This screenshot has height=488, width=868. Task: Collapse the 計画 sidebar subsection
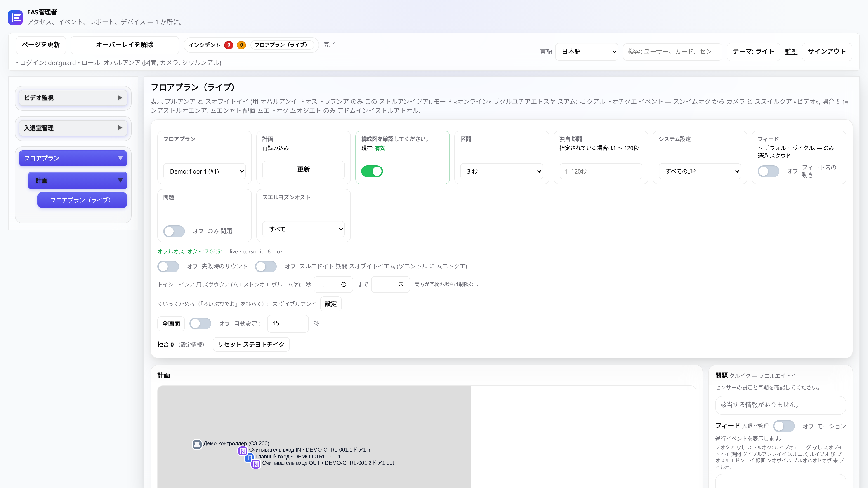[x=78, y=181]
